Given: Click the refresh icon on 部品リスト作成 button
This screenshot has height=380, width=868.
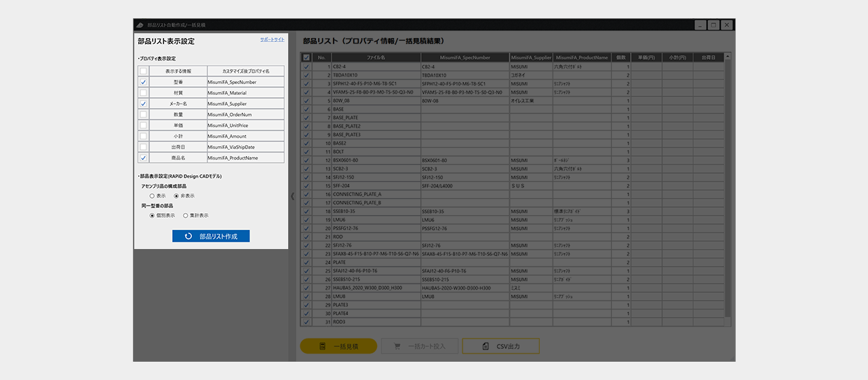Looking at the screenshot, I should [x=189, y=236].
